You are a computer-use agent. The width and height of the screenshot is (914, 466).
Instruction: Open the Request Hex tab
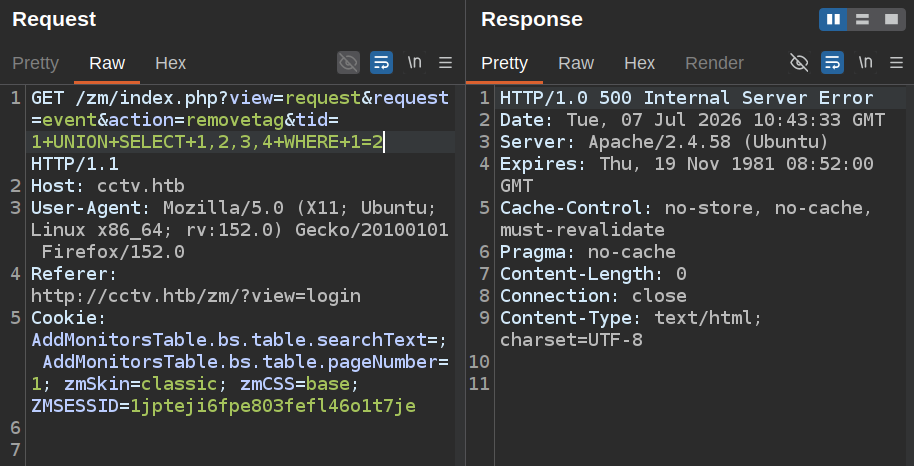[170, 63]
